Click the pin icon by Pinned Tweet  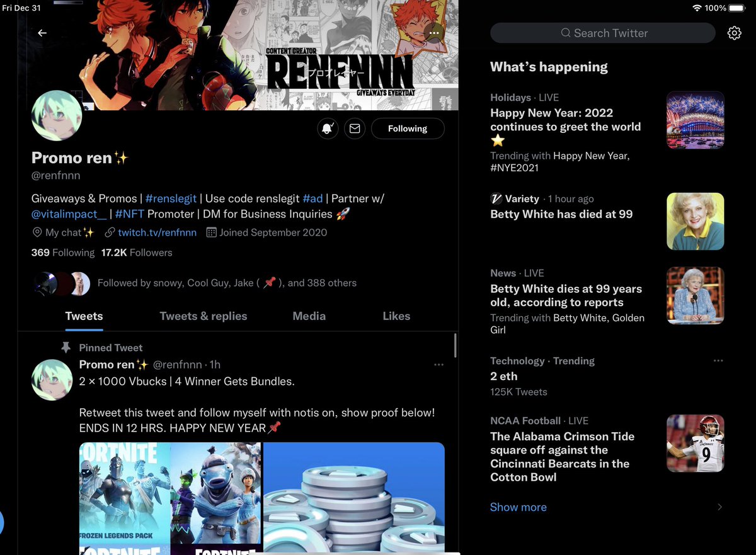point(66,348)
